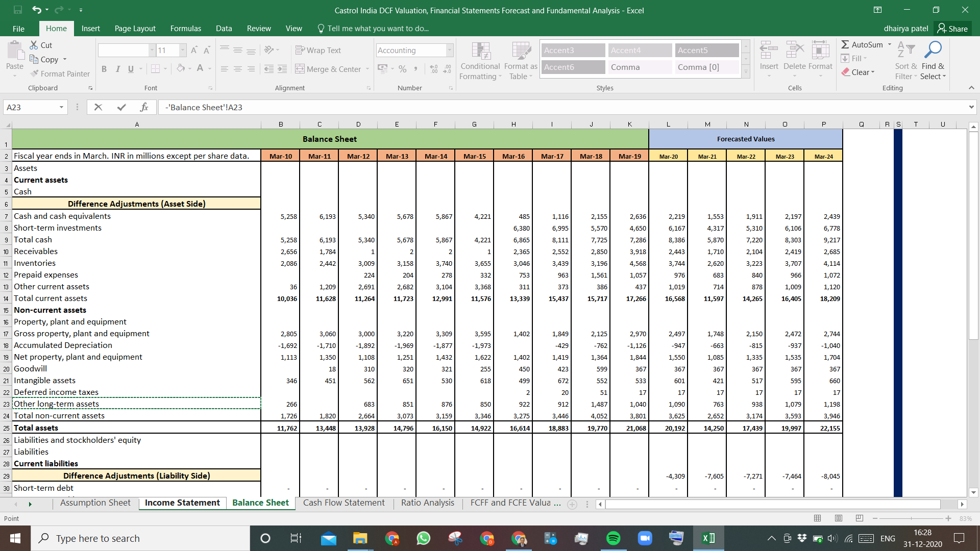Confirm formula entry with check icon
The image size is (980, 551).
(x=121, y=107)
